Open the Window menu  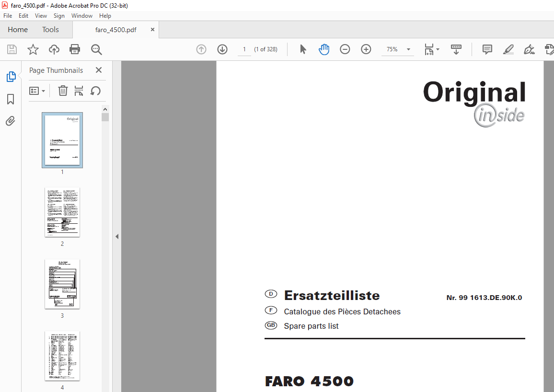(81, 15)
